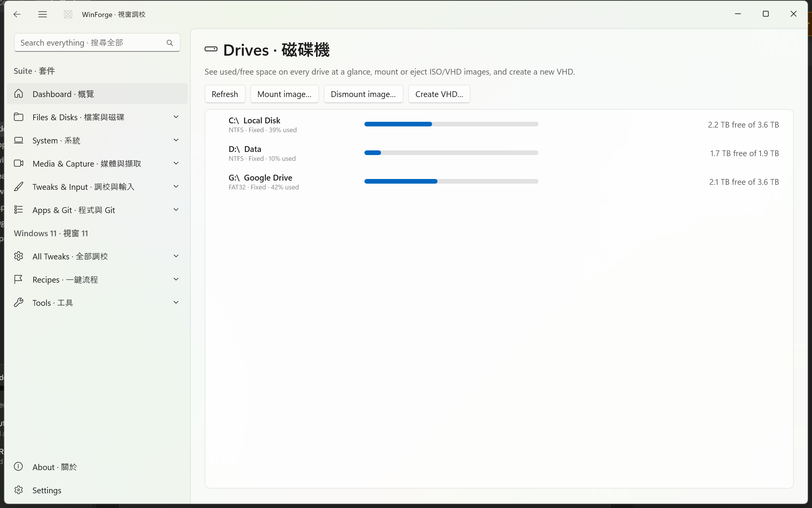The height and width of the screenshot is (508, 812).
Task: Expand the All Tweaks chevron
Action: [176, 256]
